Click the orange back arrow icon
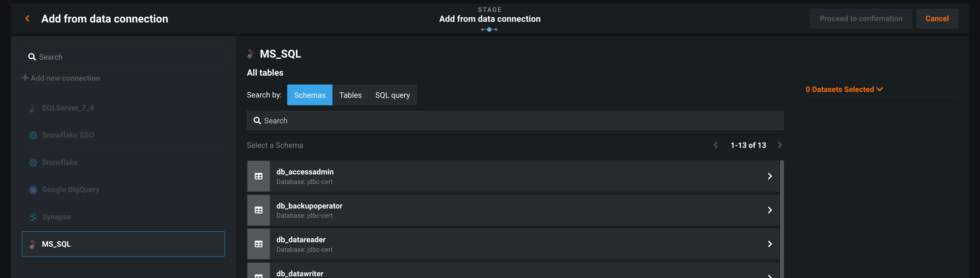This screenshot has width=980, height=278. pos(27,19)
